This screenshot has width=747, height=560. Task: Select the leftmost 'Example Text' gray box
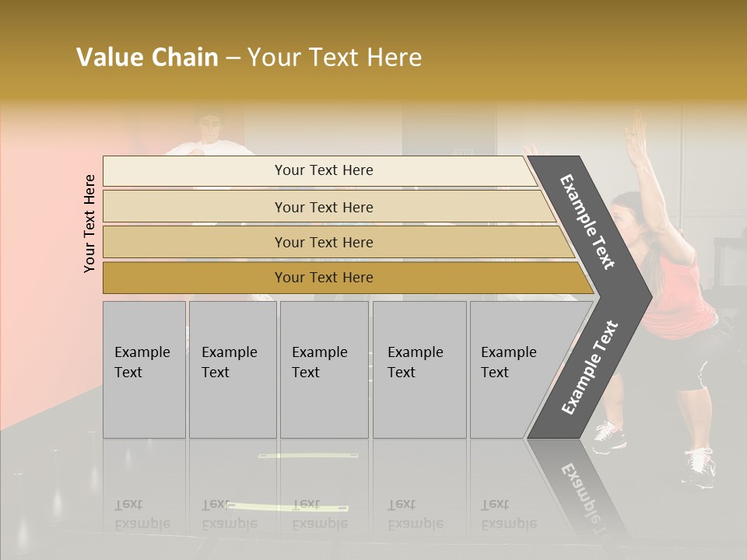click(x=144, y=369)
